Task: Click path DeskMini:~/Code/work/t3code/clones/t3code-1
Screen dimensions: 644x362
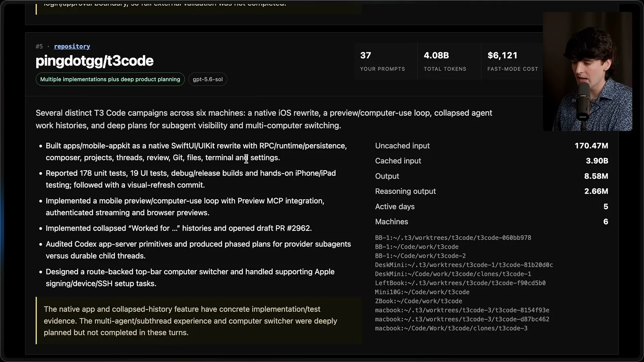Action: click(453, 274)
